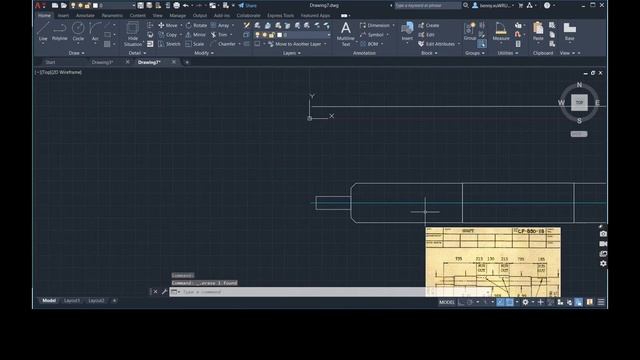Click the keyword search field
Viewport: 640px width, 360px height.
point(428,5)
